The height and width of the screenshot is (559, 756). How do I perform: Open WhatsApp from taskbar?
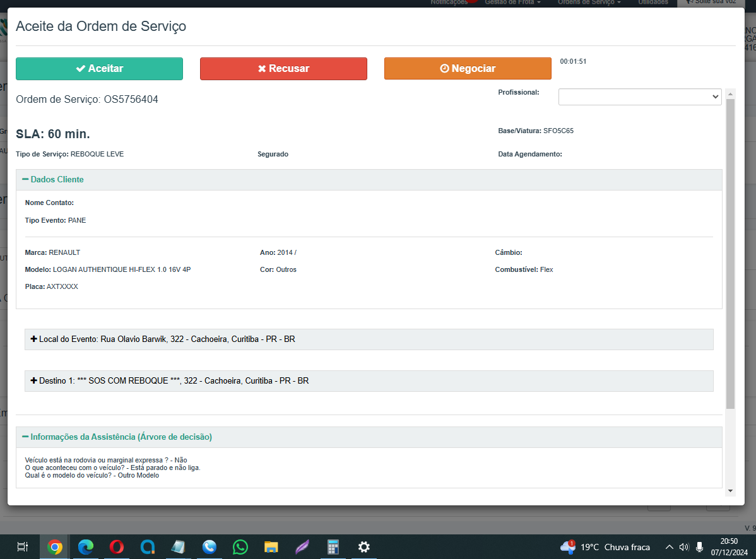point(240,547)
